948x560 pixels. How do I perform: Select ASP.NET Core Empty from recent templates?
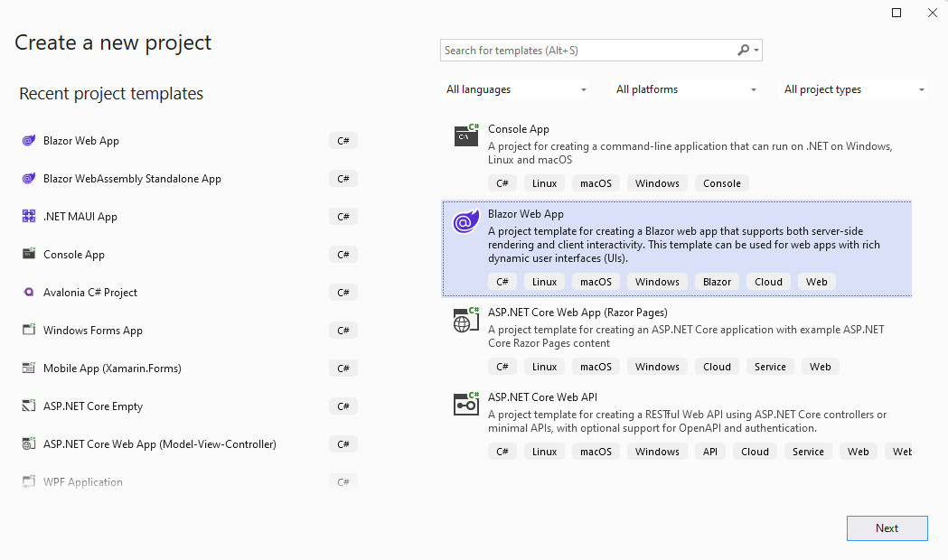pyautogui.click(x=93, y=406)
